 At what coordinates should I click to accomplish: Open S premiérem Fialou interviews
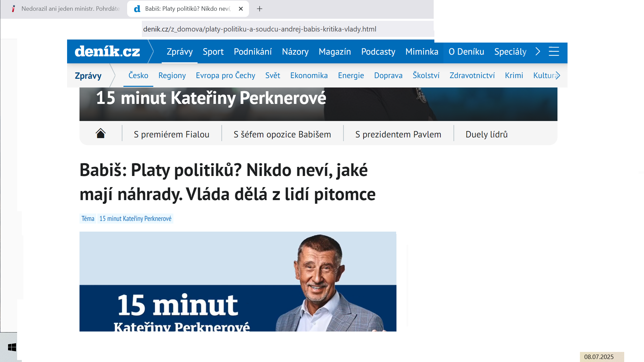171,134
